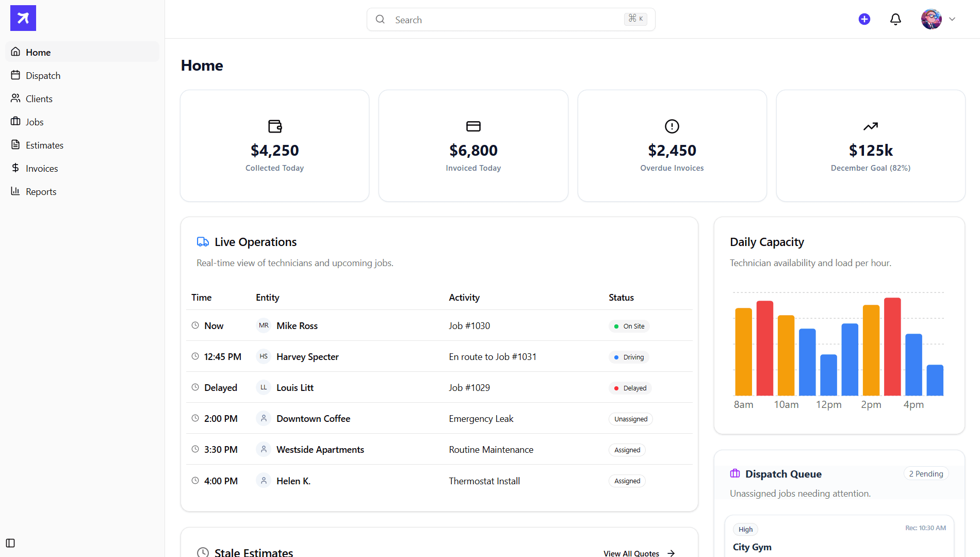Viewport: 980px width, 557px height.
Task: Go to Dispatch in sidebar
Action: [x=43, y=76]
